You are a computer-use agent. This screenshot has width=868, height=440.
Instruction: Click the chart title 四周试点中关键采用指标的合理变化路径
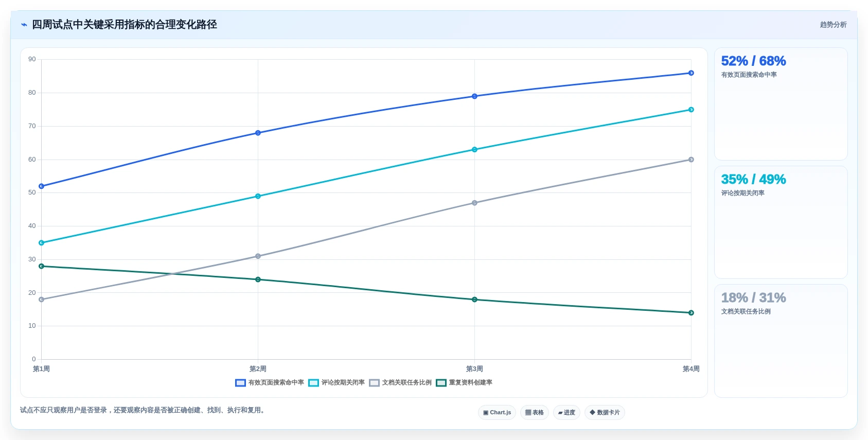coord(125,25)
